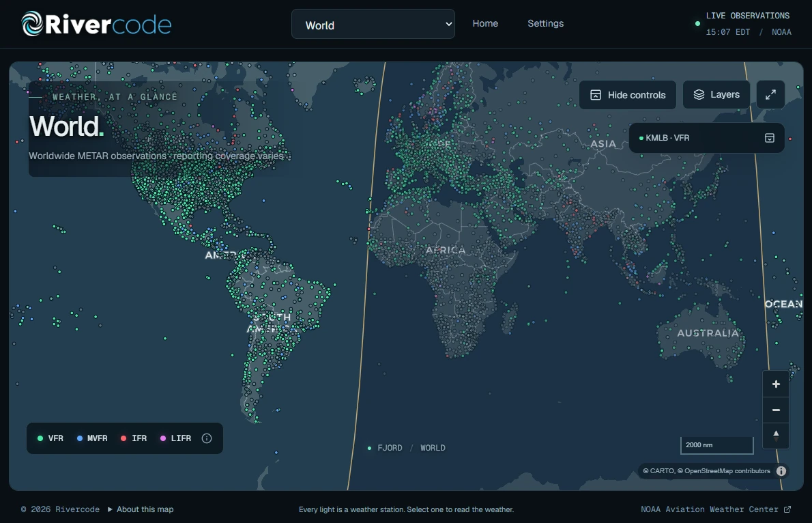The width and height of the screenshot is (812, 523).
Task: Click the IFR legend entry
Action: (134, 438)
